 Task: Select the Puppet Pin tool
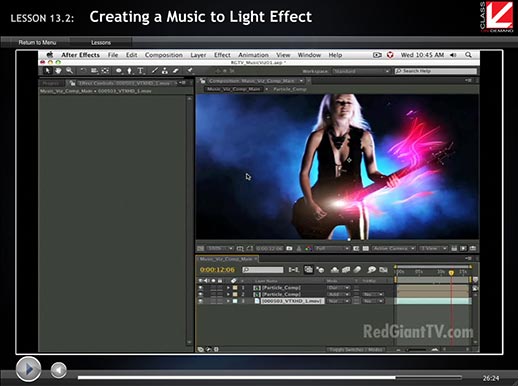[190, 70]
